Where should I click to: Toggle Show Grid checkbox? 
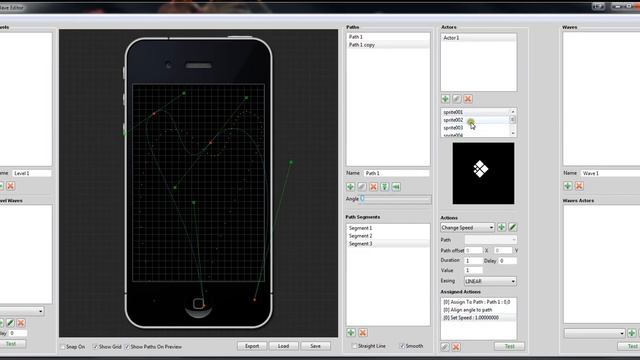(96, 347)
